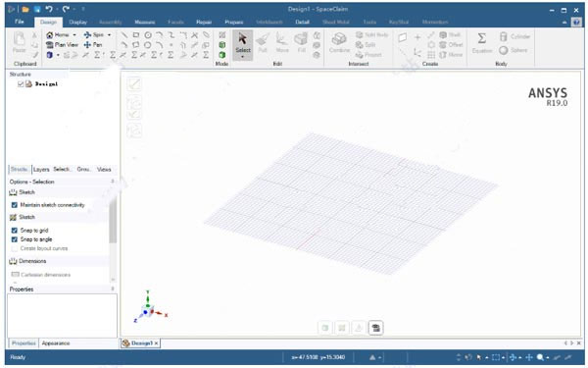Close the Design1 document tab
This screenshot has height=368, width=588.
click(x=157, y=343)
